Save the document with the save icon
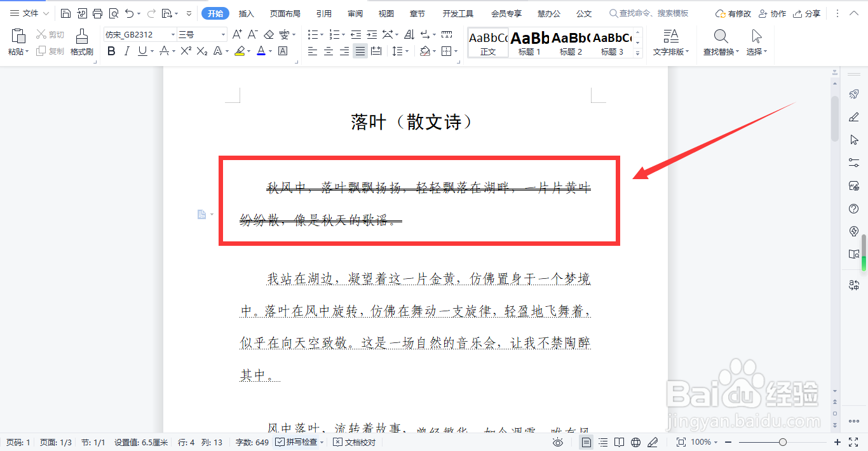The height and width of the screenshot is (451, 868). point(65,13)
